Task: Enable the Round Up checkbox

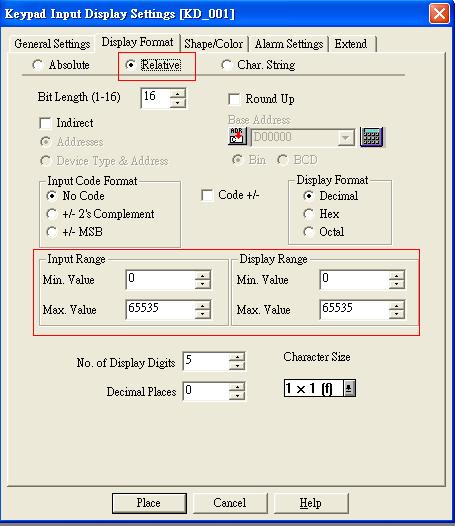Action: click(x=234, y=99)
